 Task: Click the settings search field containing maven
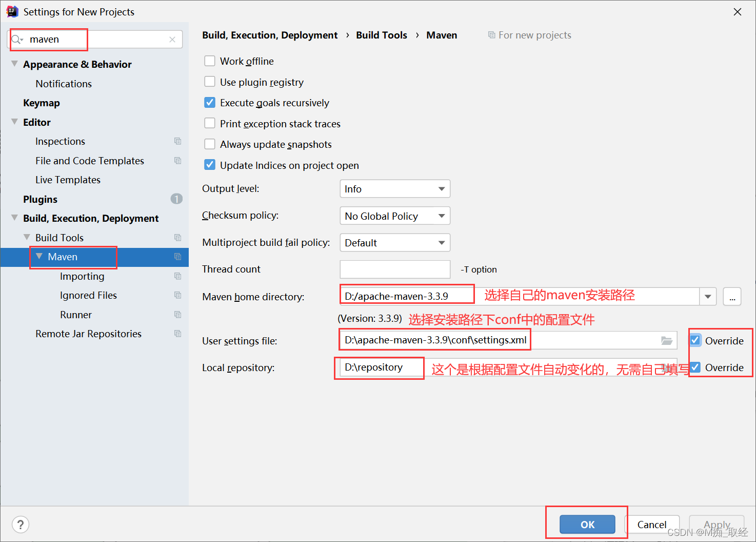coord(95,40)
